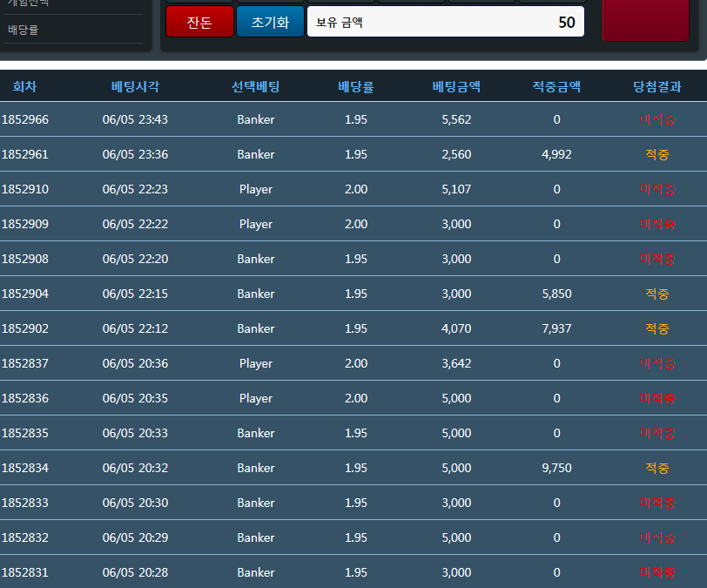The width and height of the screenshot is (707, 588).
Task: Click Banker selection in row 1852835
Action: point(256,433)
